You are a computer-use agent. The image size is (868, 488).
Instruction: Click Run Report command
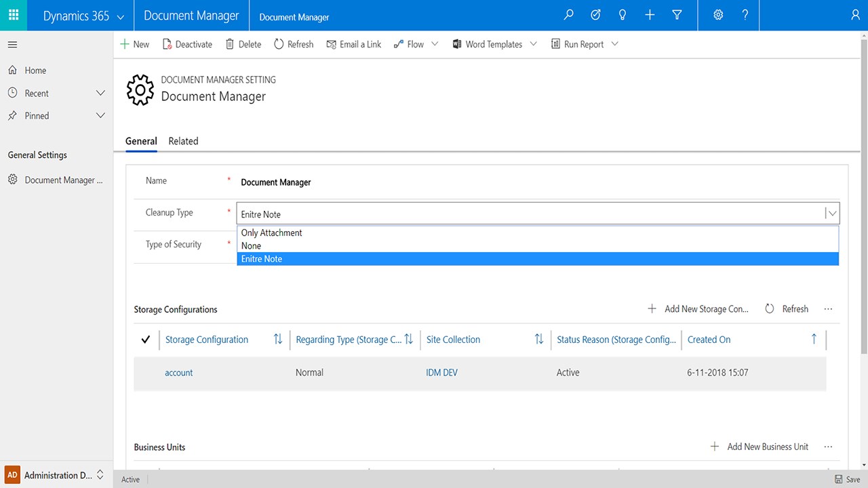577,44
